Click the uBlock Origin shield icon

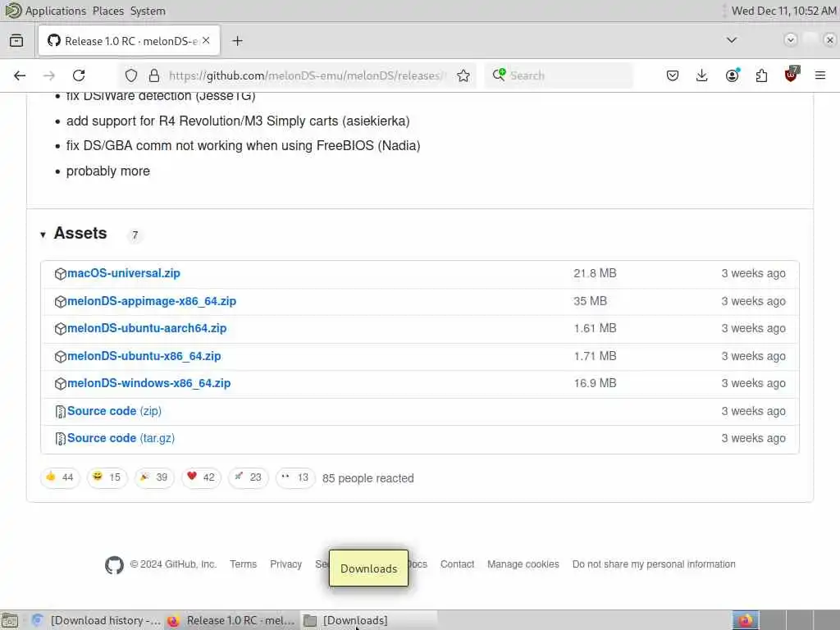(x=791, y=75)
